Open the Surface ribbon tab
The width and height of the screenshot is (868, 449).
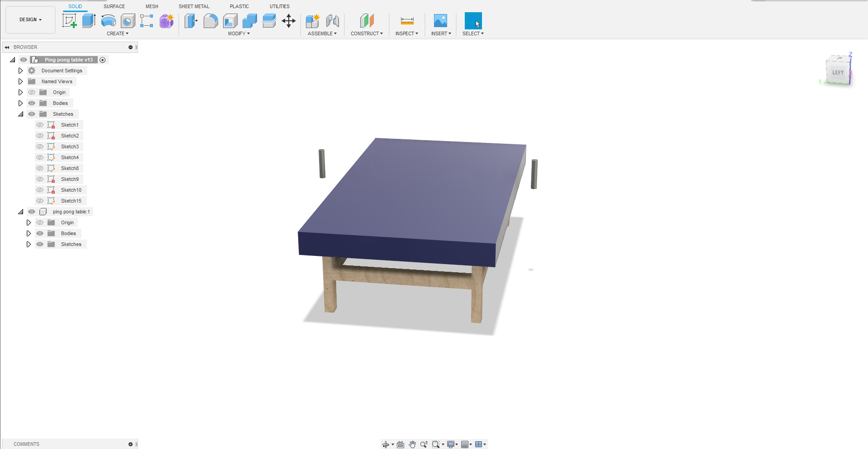coord(114,6)
